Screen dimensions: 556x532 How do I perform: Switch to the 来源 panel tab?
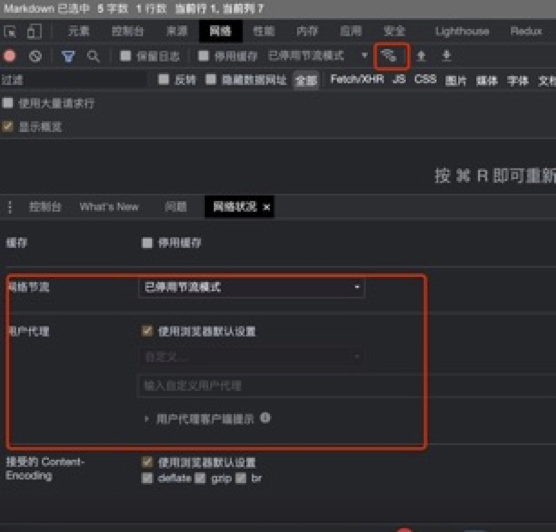point(177,31)
